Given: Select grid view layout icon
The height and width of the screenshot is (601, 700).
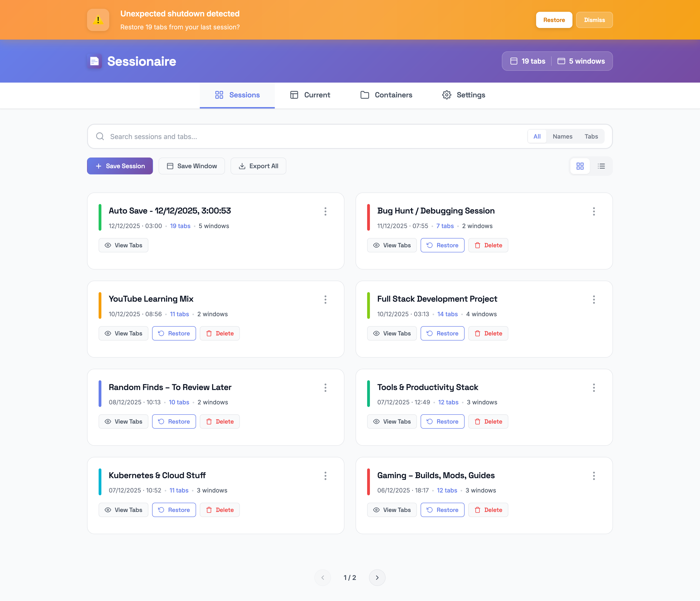Looking at the screenshot, I should (580, 166).
